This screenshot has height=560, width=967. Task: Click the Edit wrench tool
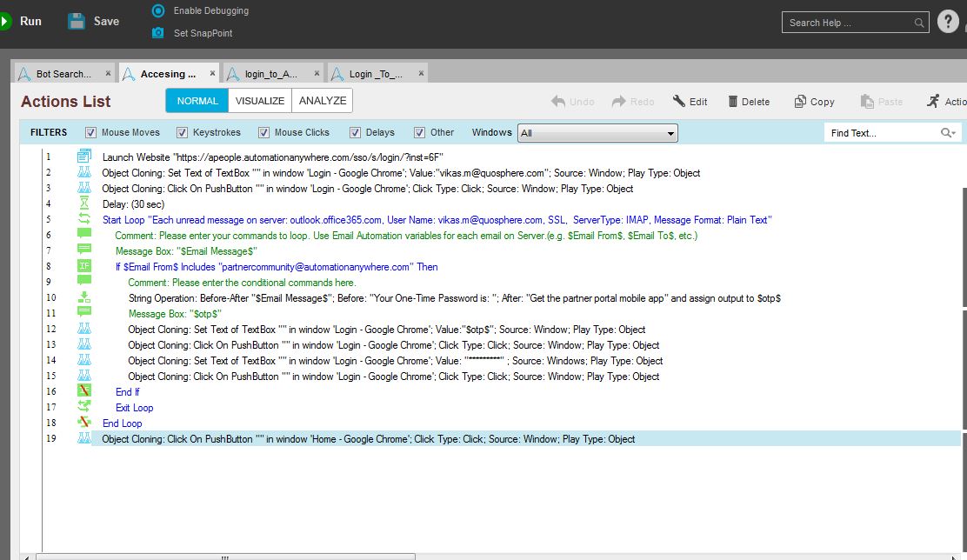click(x=679, y=102)
